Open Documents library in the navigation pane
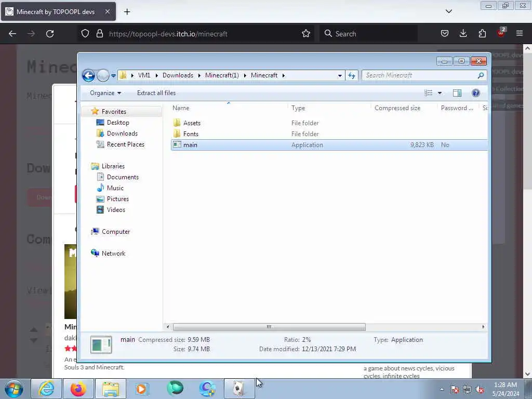This screenshot has width=532, height=399. [x=123, y=177]
